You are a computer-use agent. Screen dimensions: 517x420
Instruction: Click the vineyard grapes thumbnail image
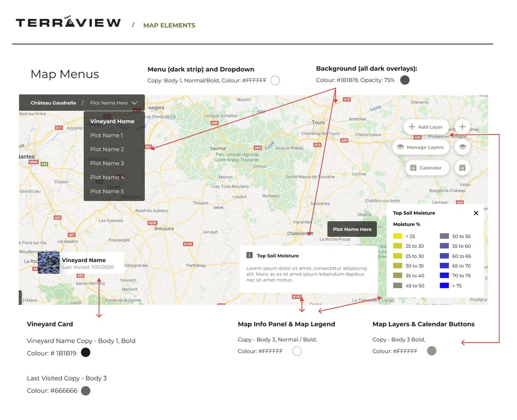coord(49,262)
